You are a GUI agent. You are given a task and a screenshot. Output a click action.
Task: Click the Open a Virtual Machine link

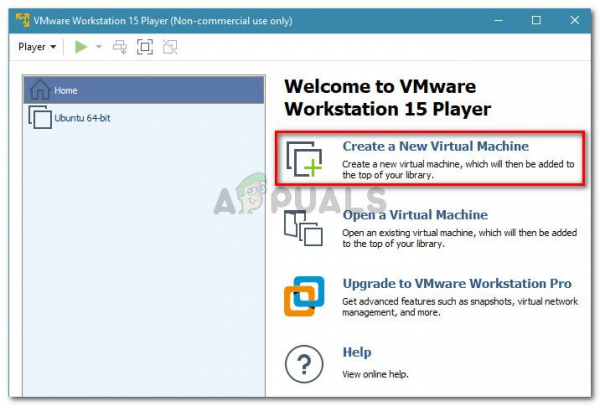415,215
